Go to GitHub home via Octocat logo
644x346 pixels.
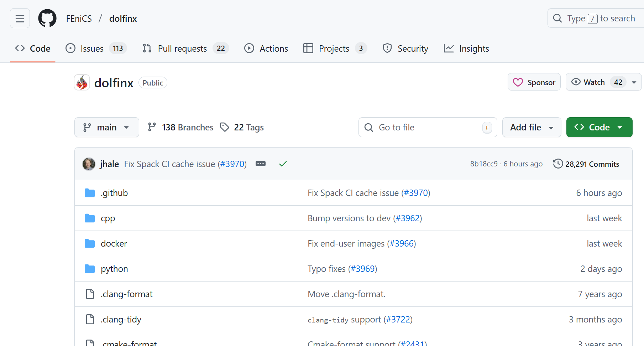47,18
